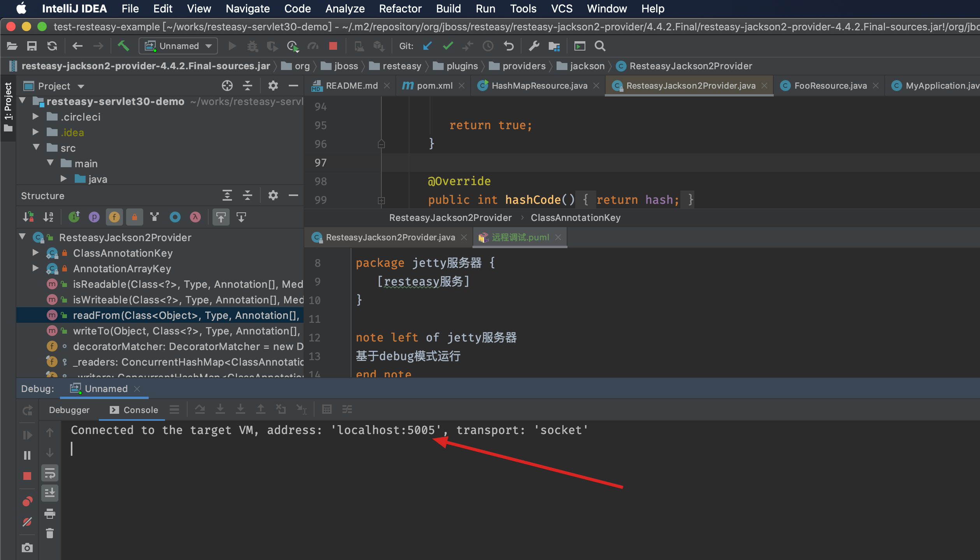The image size is (980, 560).
Task: Open the Refactor menu
Action: 400,9
